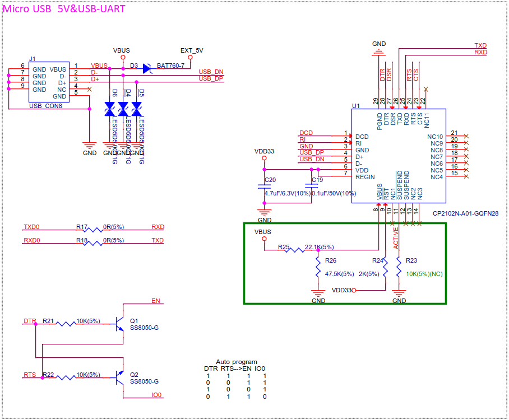Click the U1 CP2102N chip symbol

tap(398, 157)
